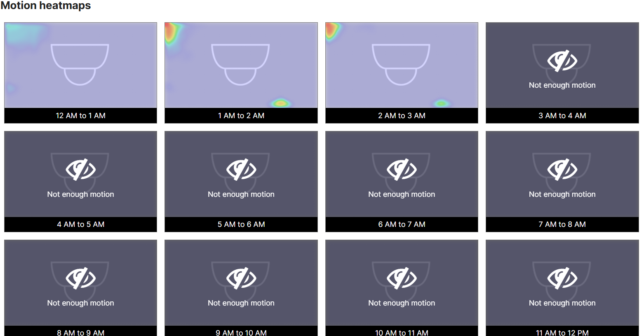Click the crossed-eye icon in 4 AM to 5 AM tile
644x336 pixels.
pyautogui.click(x=80, y=170)
